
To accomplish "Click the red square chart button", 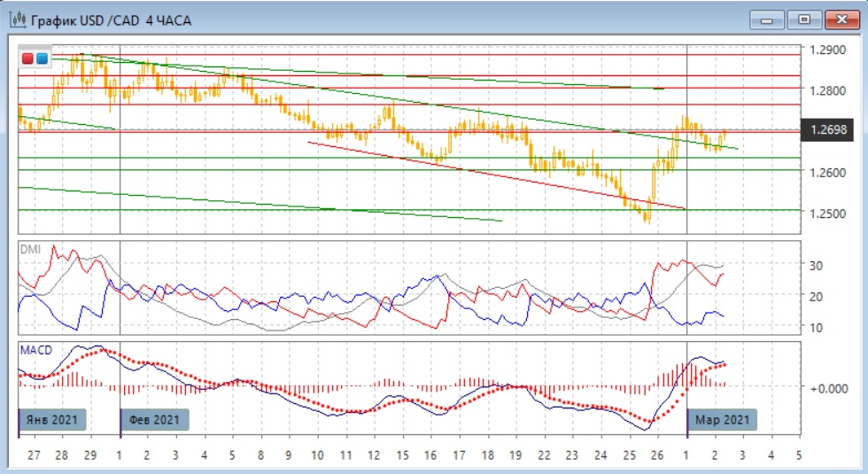I will 28,58.
